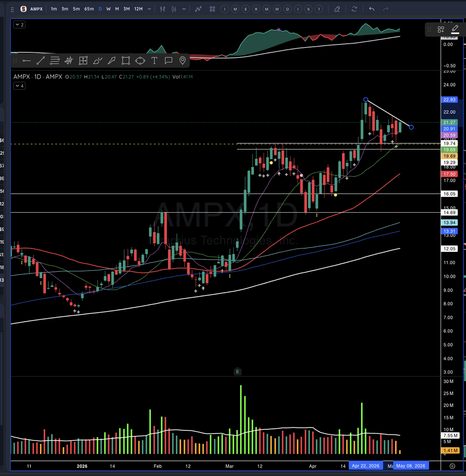Screen dimensions: 466x476
Task: Click the red 17.50 moving average label
Action: [449, 174]
